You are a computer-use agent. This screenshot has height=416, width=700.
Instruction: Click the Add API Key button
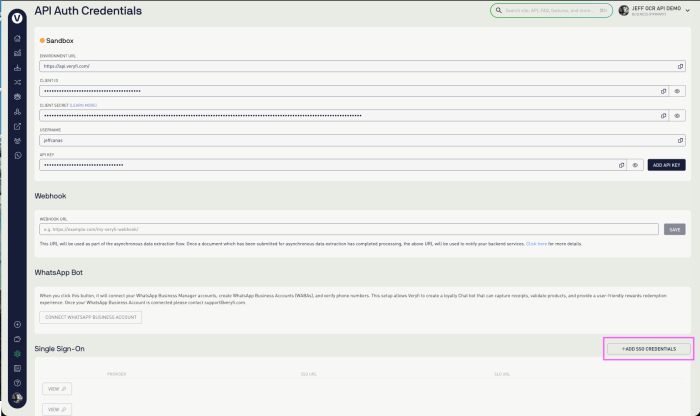[x=666, y=165]
